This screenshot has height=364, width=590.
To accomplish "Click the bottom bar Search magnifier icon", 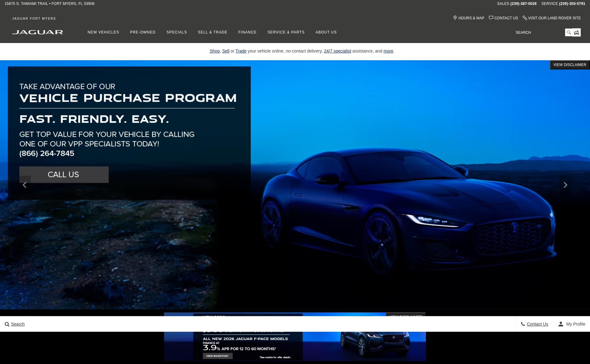I will click(7, 324).
